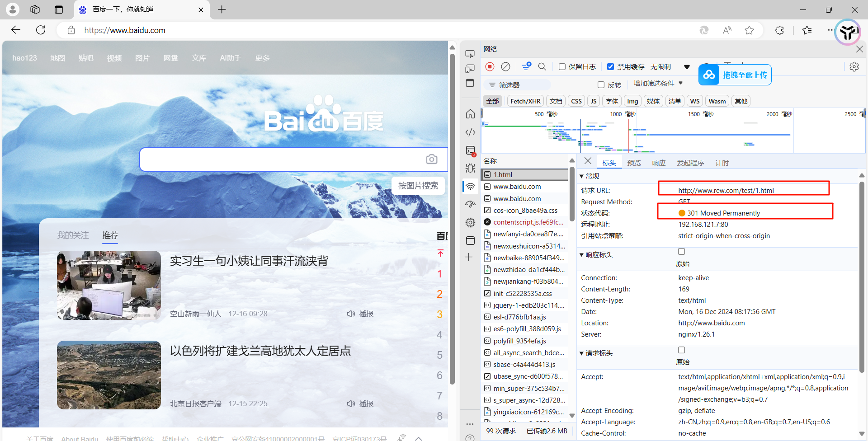Viewport: 868px width, 441px height.
Task: Open the Elements panel icon
Action: pyautogui.click(x=470, y=132)
